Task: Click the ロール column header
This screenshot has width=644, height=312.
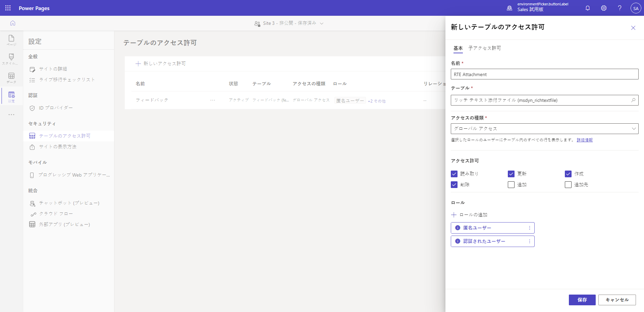Action: [x=340, y=84]
